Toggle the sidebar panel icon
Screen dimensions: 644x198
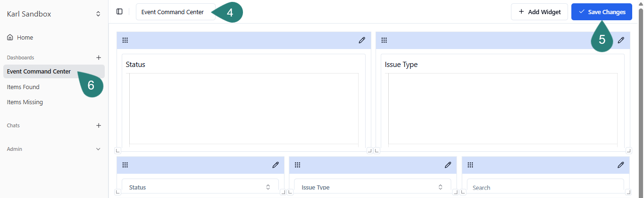click(119, 12)
